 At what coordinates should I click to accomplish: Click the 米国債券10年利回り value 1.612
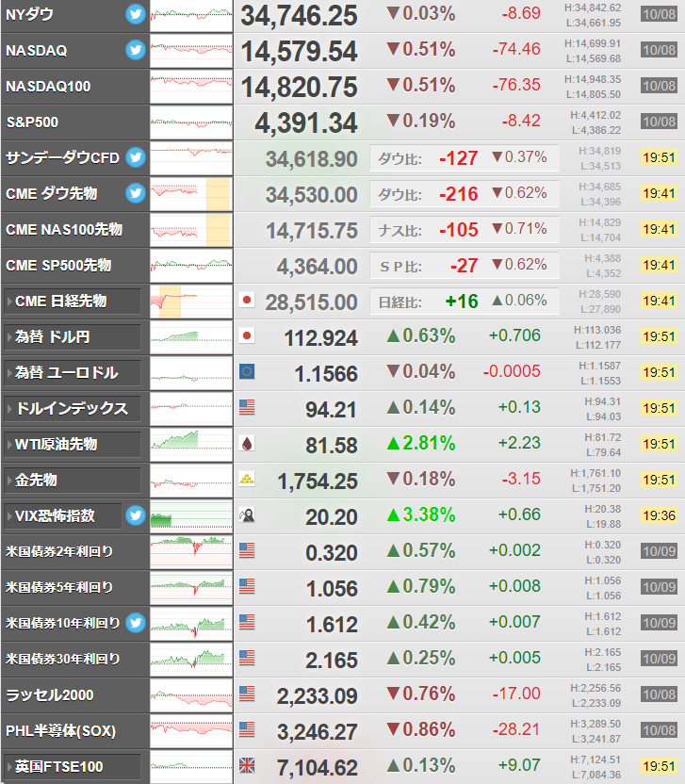(332, 625)
